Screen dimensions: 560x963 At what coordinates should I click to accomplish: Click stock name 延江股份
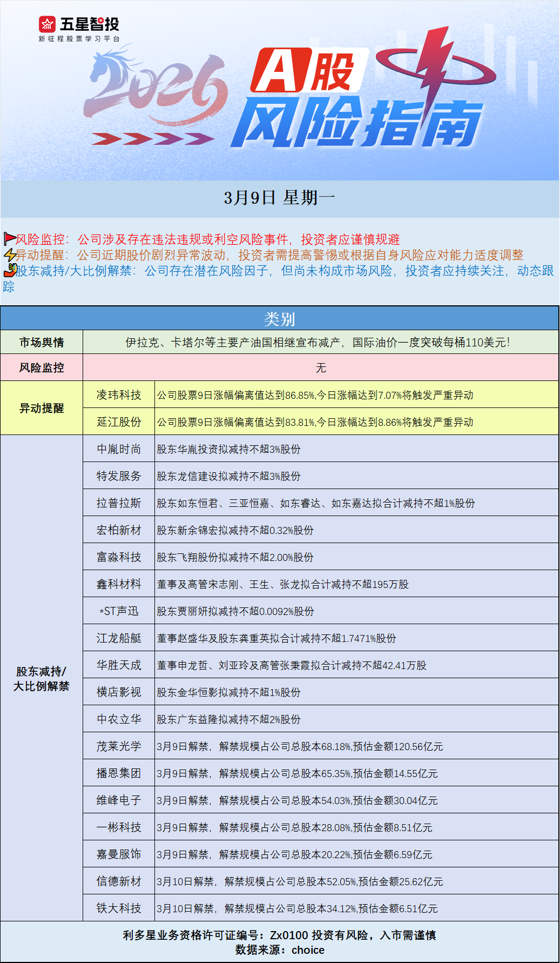tap(119, 422)
